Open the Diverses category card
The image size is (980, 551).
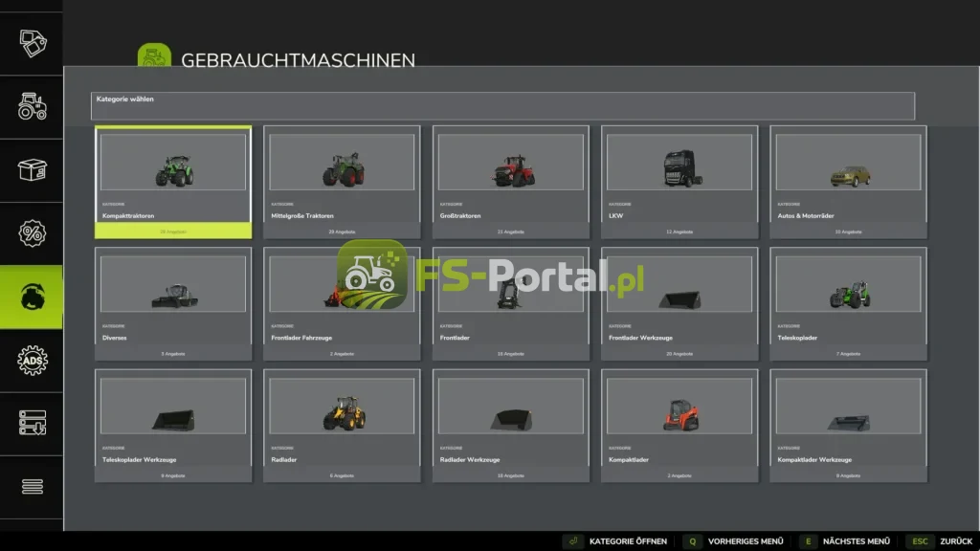173,303
